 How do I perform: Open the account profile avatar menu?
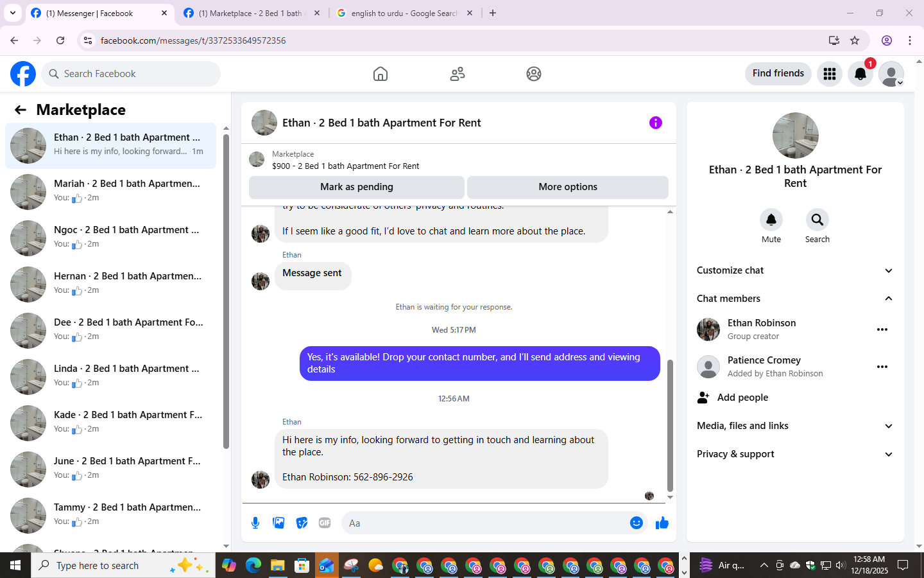(x=891, y=74)
